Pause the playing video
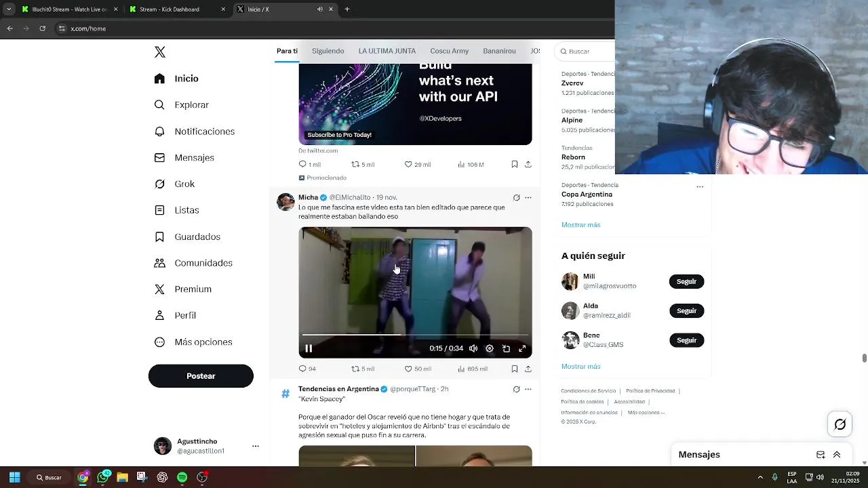This screenshot has width=868, height=488. click(x=309, y=348)
